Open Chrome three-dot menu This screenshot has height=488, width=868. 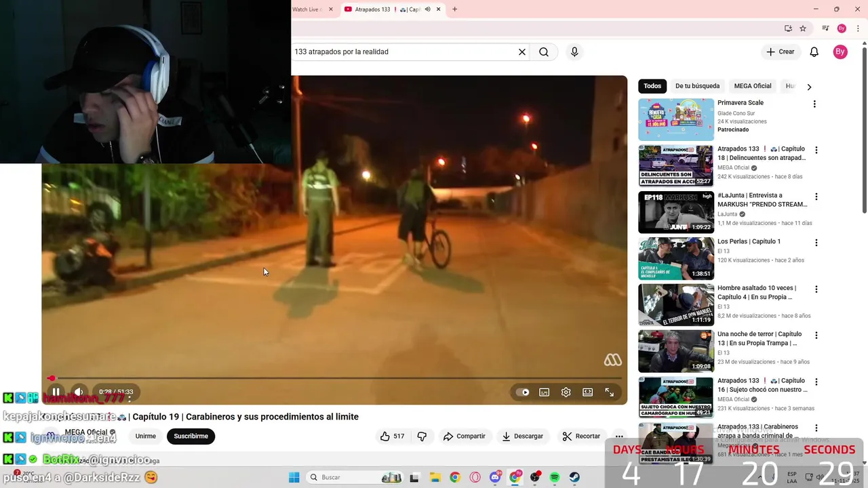click(858, 28)
